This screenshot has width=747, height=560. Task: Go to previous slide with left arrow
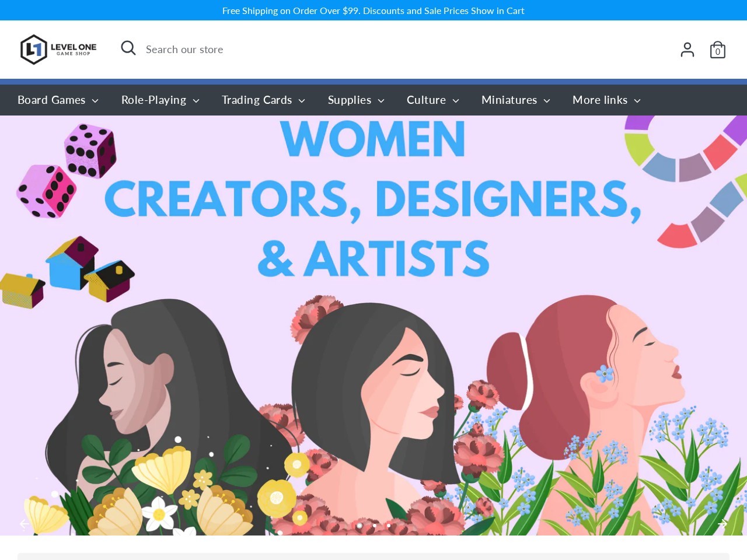click(25, 524)
